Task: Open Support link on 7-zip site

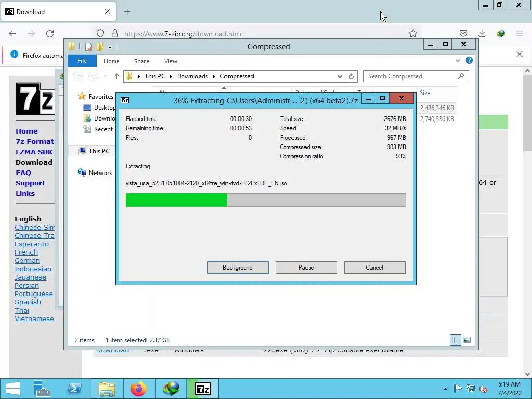Action: pos(31,183)
